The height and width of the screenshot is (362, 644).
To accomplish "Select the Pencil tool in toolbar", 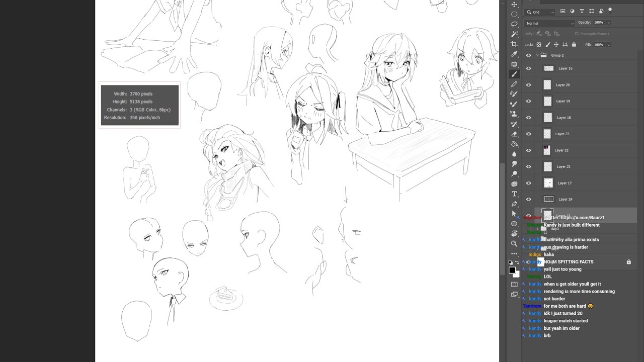I will tap(514, 84).
